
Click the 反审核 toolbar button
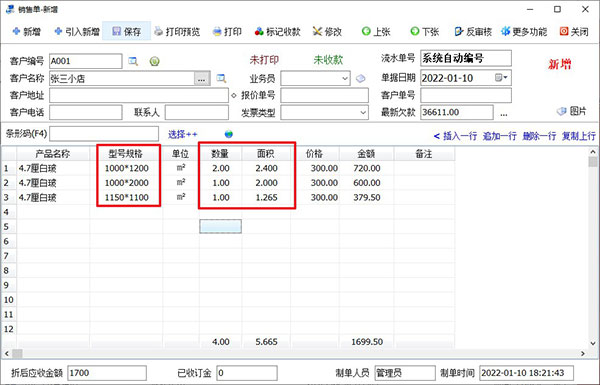click(473, 31)
